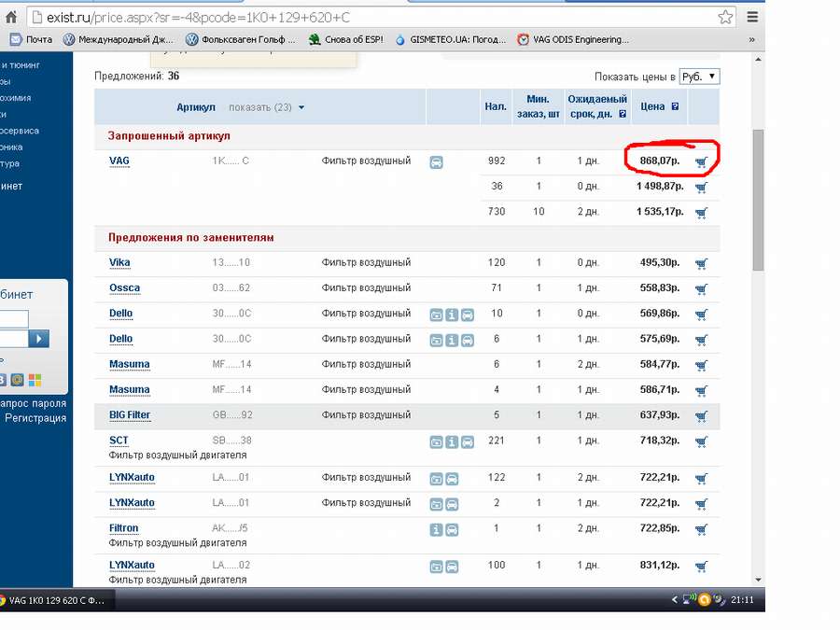The image size is (840, 630).
Task: Add the Filtron 722,85р. filter to cart
Action: tap(701, 529)
